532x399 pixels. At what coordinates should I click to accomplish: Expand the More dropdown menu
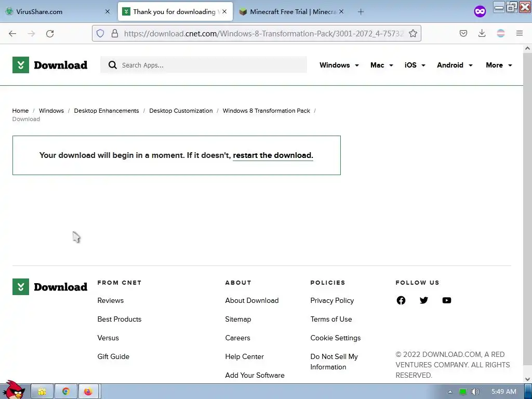tap(499, 65)
